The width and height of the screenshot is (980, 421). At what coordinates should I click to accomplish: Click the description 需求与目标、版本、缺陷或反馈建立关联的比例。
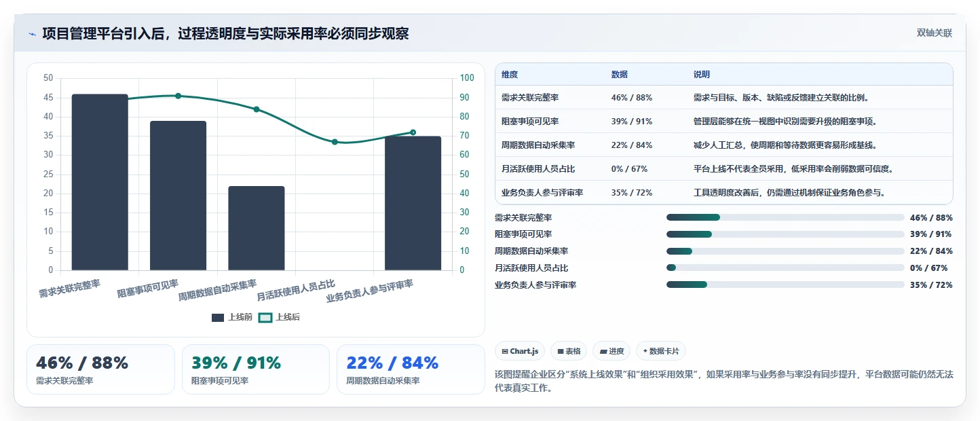(x=782, y=98)
